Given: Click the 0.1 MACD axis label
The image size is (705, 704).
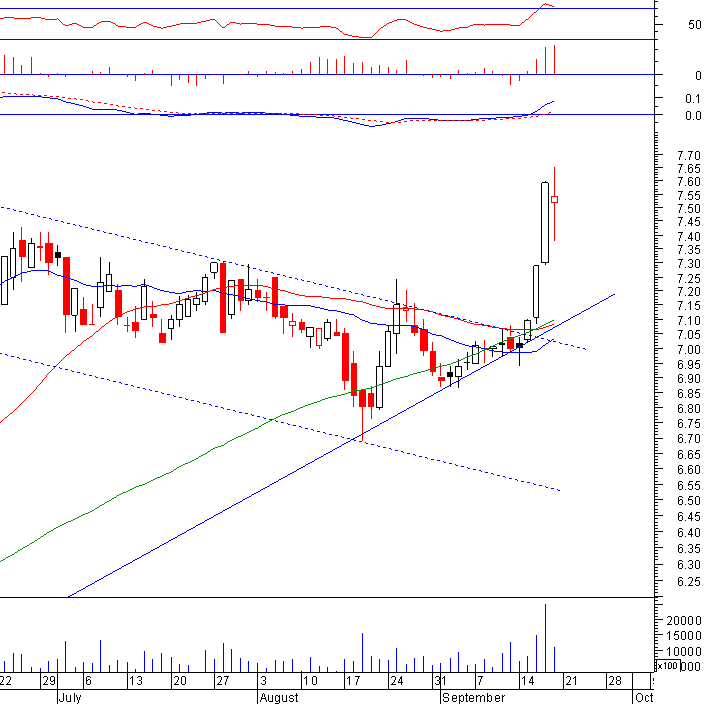Looking at the screenshot, I should tap(693, 98).
